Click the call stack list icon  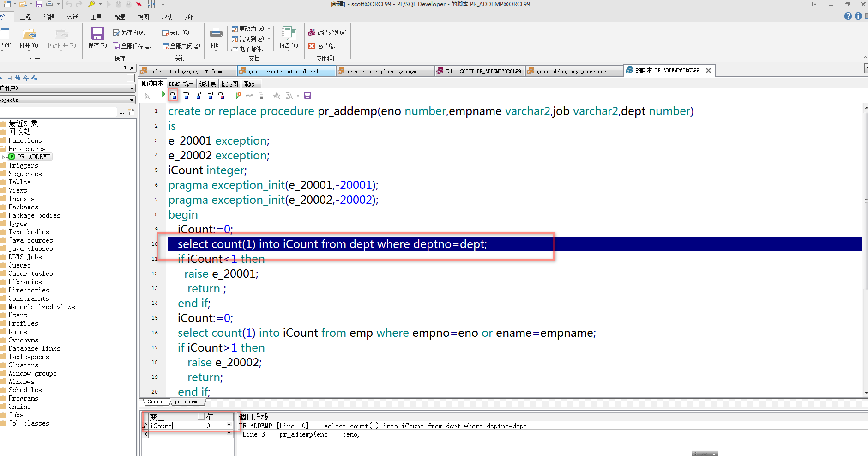[x=261, y=96]
